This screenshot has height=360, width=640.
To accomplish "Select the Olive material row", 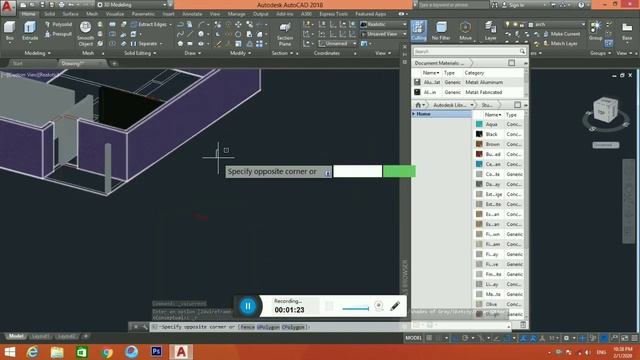I will pyautogui.click(x=499, y=304).
